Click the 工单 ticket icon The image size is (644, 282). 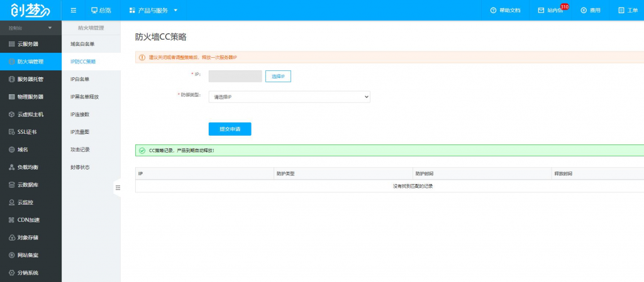pos(621,10)
